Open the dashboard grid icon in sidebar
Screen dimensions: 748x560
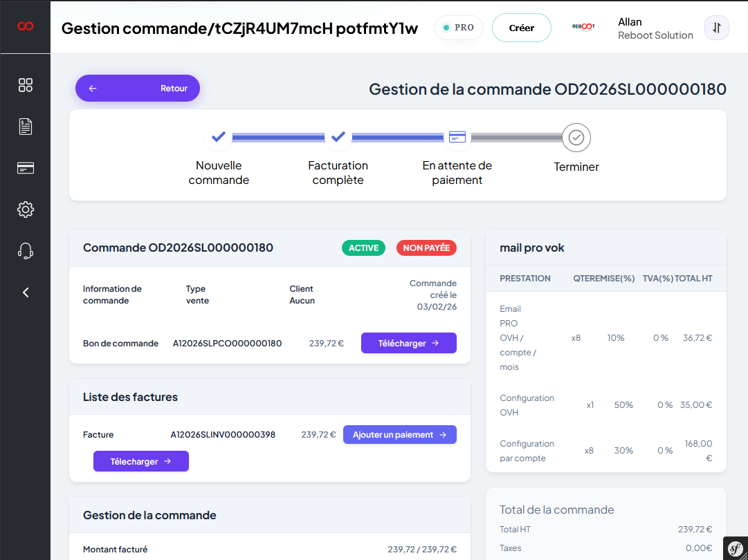pos(26,85)
